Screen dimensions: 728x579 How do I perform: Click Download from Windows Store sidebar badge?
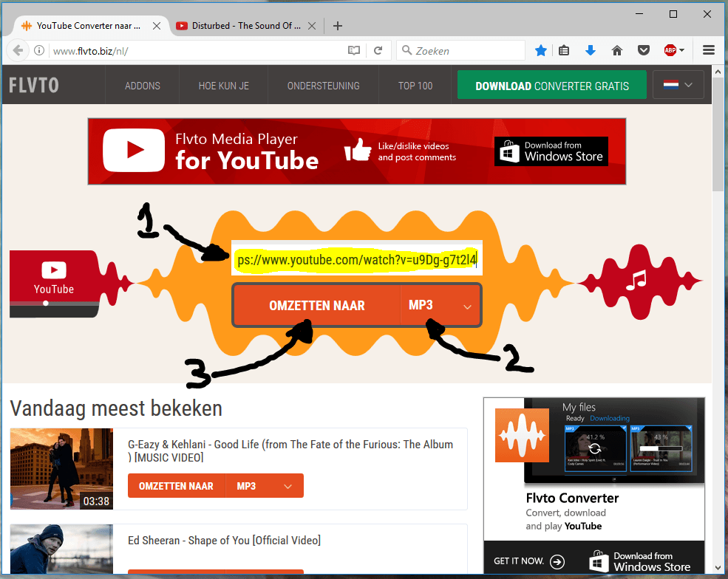pyautogui.click(x=640, y=561)
